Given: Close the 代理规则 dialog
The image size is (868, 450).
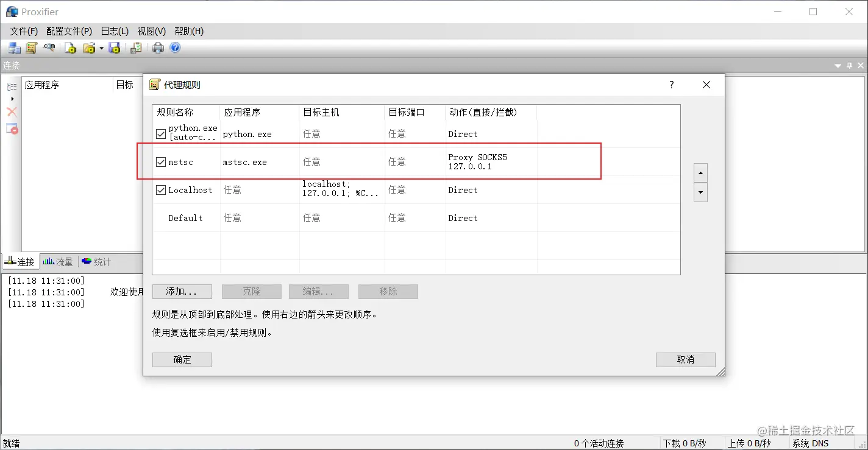Looking at the screenshot, I should [x=706, y=85].
